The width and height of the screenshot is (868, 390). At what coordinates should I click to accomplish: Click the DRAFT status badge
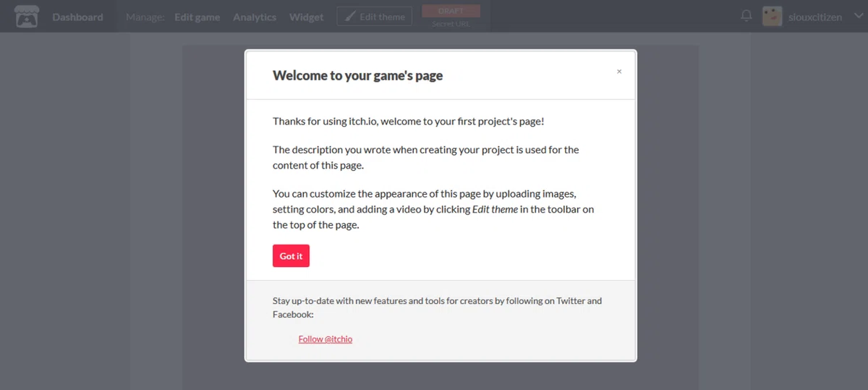451,11
